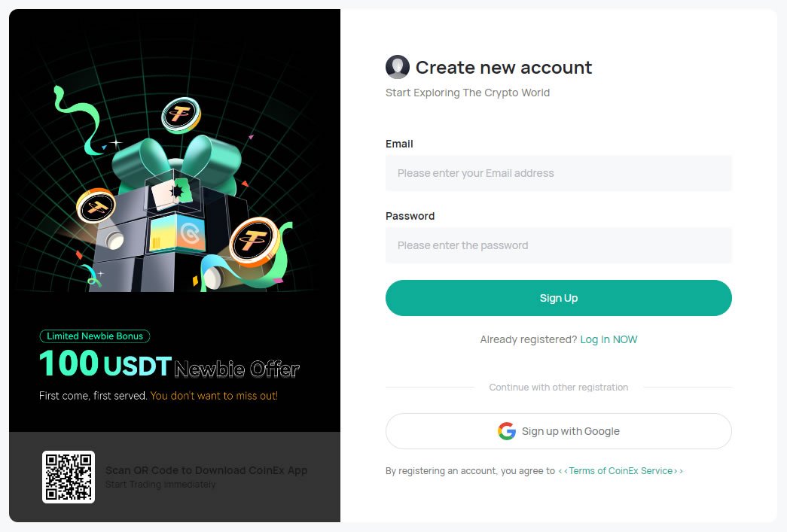Screen dimensions: 787x532
Task: Choose Sign up with Google
Action: (558, 430)
